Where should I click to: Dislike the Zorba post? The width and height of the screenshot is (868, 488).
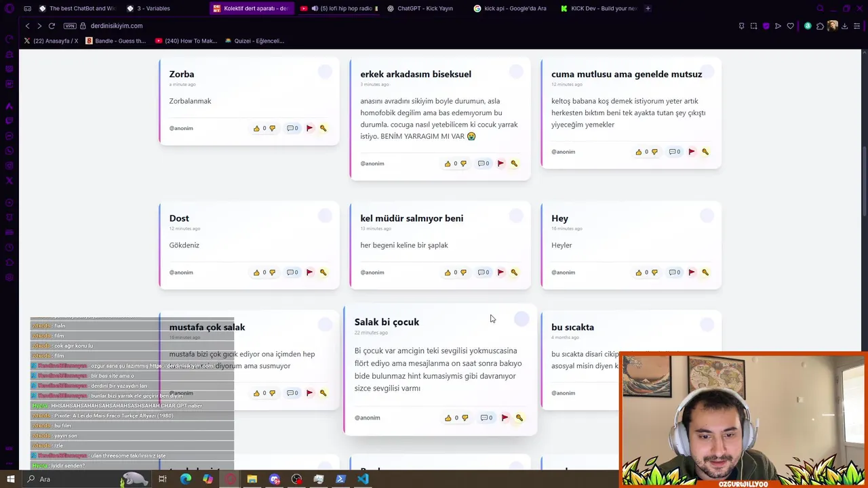point(272,128)
